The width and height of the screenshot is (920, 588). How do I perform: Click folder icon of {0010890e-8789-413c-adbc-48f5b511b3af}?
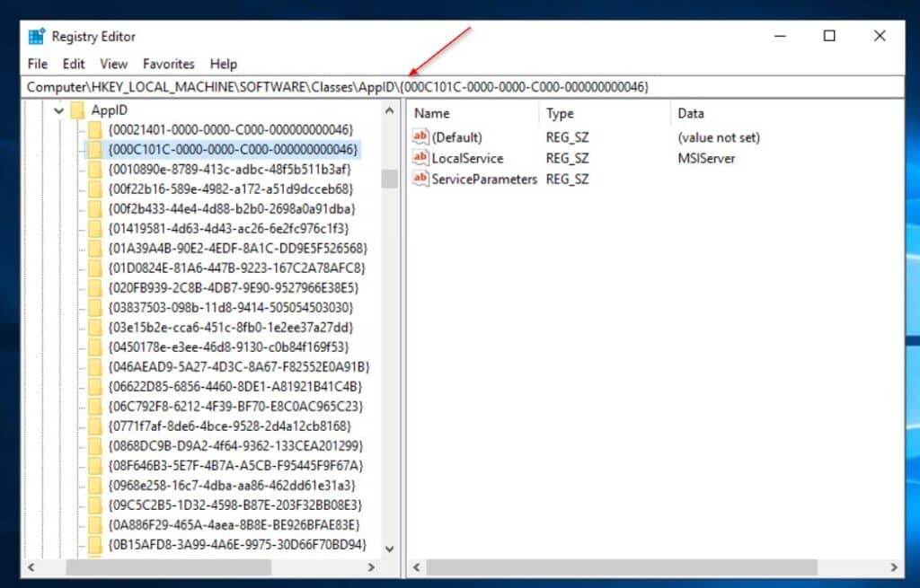click(94, 170)
